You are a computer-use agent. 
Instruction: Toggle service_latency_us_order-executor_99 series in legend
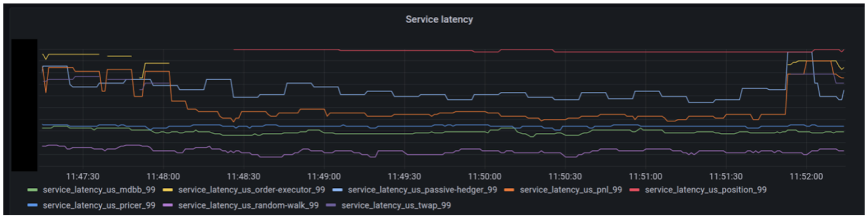(252, 190)
